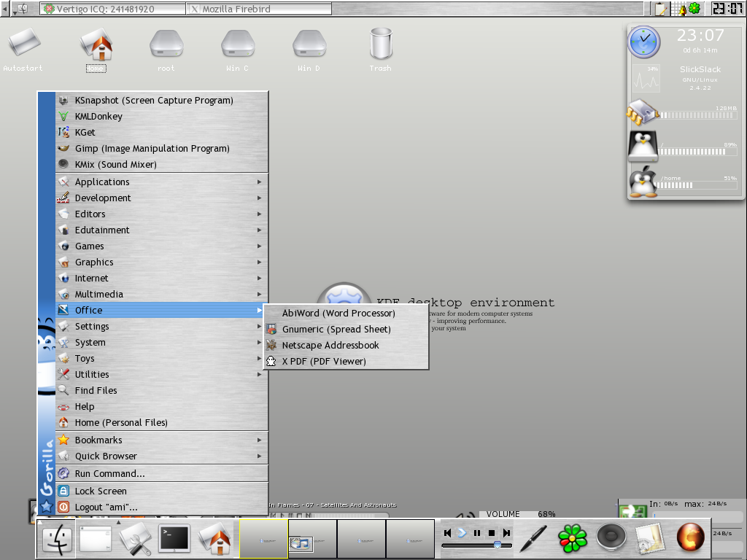Select Logout "ami"...
This screenshot has width=747, height=560.
click(162, 507)
